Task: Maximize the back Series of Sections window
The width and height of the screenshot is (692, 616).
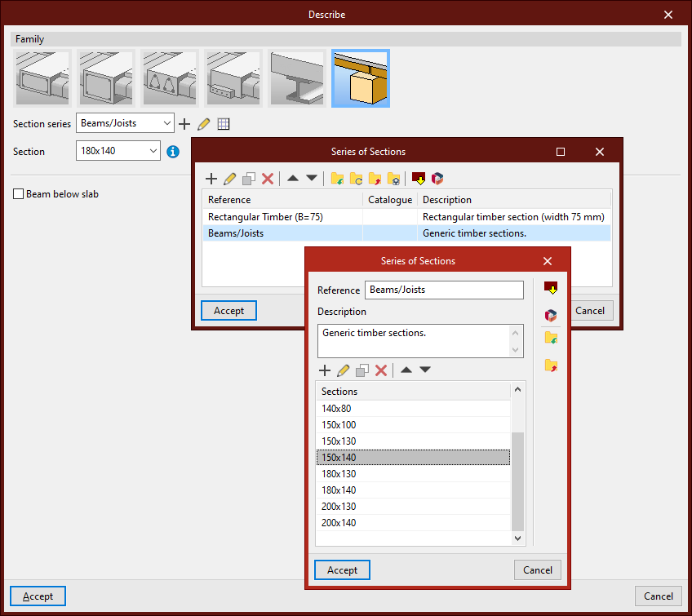Action: [561, 152]
